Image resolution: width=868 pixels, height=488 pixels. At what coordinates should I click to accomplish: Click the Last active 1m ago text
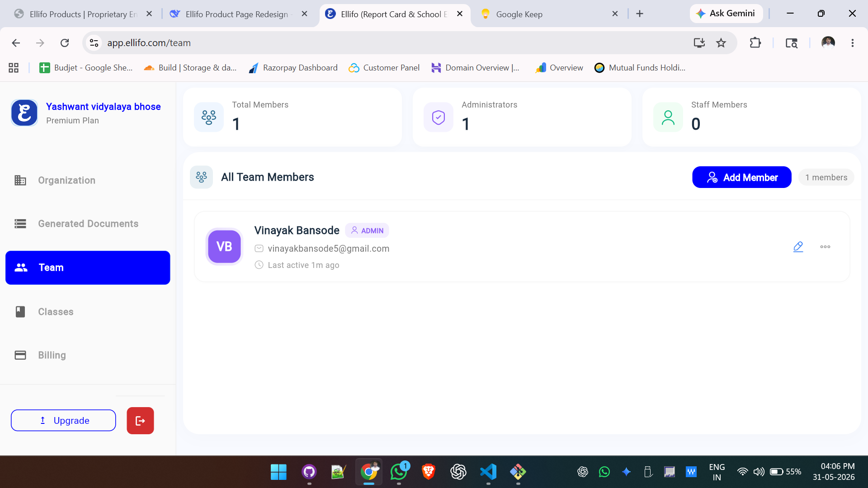[x=303, y=265]
